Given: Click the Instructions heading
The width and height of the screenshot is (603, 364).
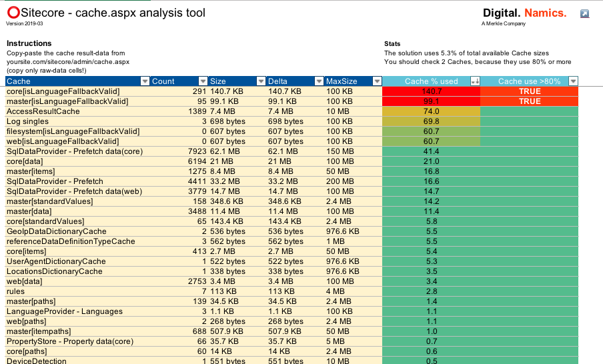Looking at the screenshot, I should tap(29, 43).
